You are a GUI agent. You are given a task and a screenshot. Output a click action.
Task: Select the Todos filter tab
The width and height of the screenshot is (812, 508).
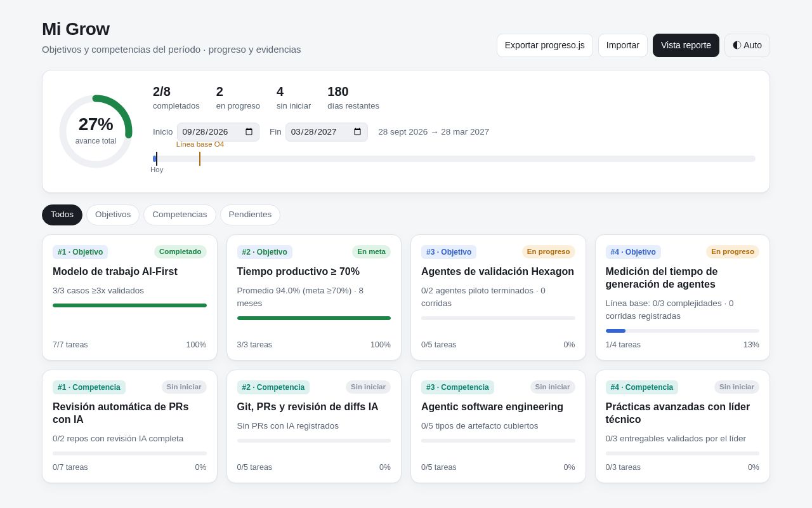(62, 215)
